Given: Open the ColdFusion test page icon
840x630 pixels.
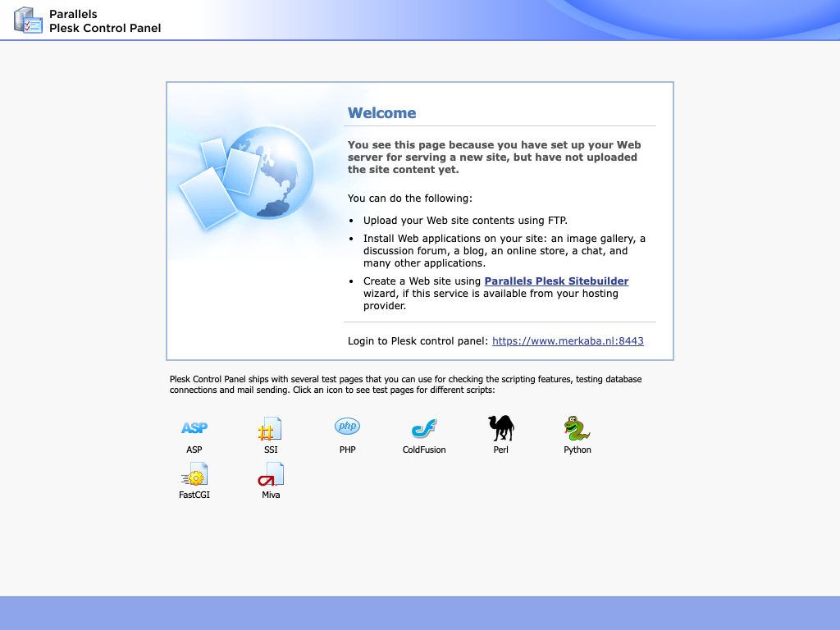Looking at the screenshot, I should [x=424, y=428].
